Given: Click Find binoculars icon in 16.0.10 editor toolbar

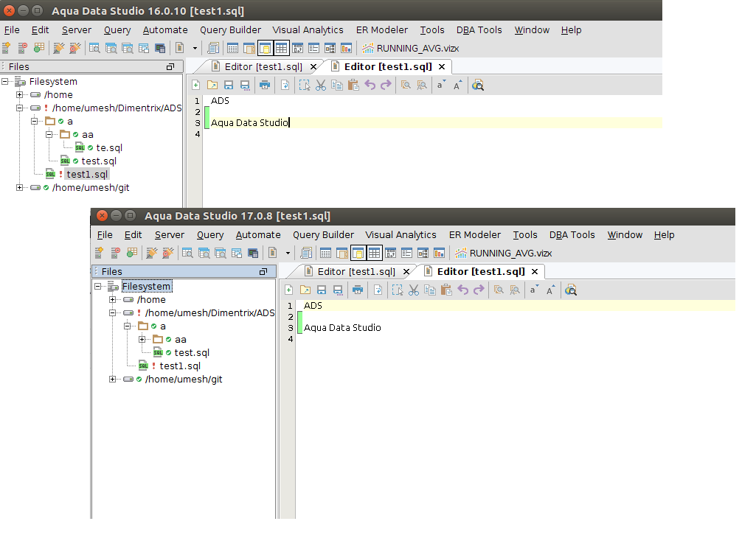Looking at the screenshot, I should (x=478, y=85).
